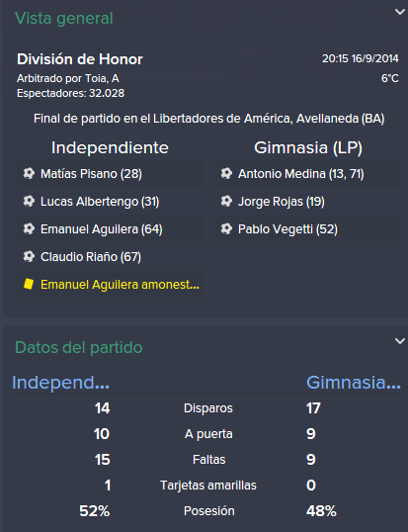Viewport: 408px width, 532px height.
Task: Collapse the Vista general panel chevron
Action: pos(400,12)
